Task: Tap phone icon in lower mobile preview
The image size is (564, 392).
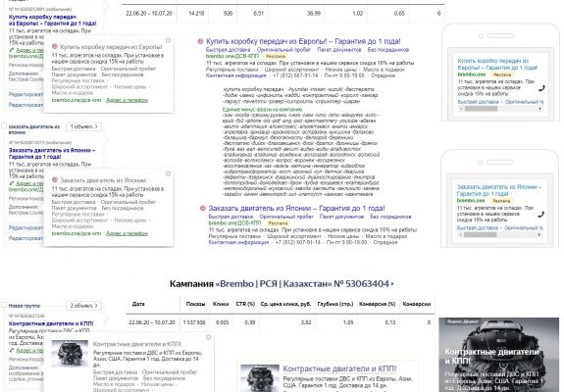Action: pyautogui.click(x=540, y=215)
